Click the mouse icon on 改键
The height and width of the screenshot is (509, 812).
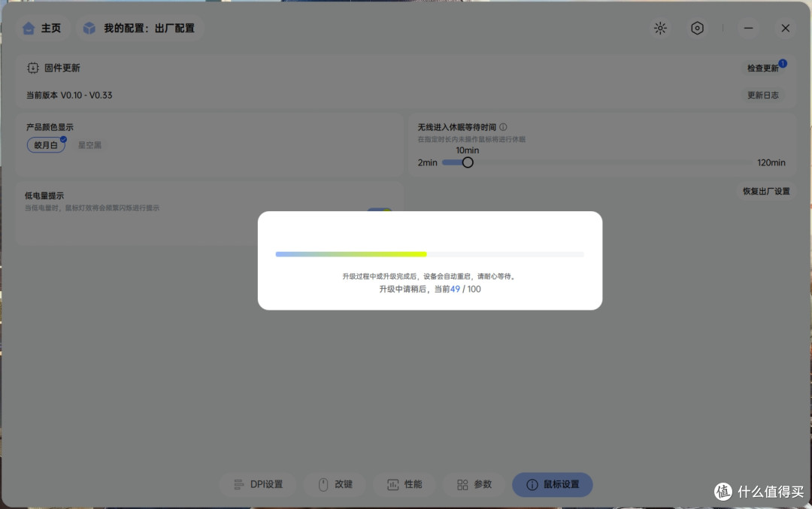(323, 484)
